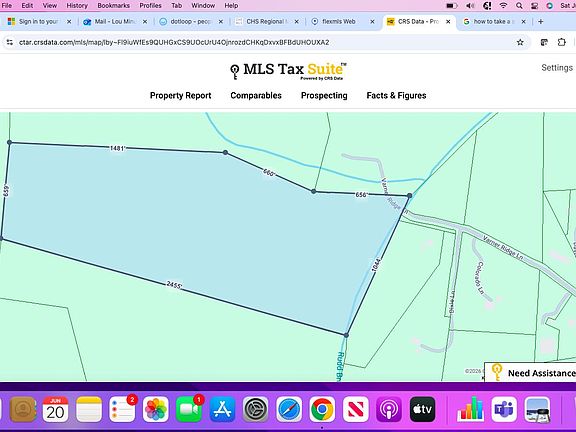576x432 pixels.
Task: Click the Spotlight search icon in menu bar
Action: click(x=519, y=6)
